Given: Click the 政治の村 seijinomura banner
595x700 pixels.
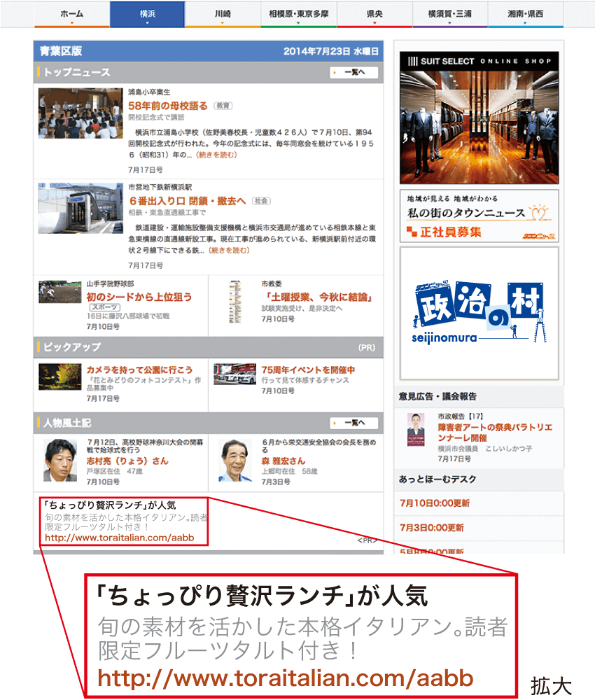Looking at the screenshot, I should point(479,313).
